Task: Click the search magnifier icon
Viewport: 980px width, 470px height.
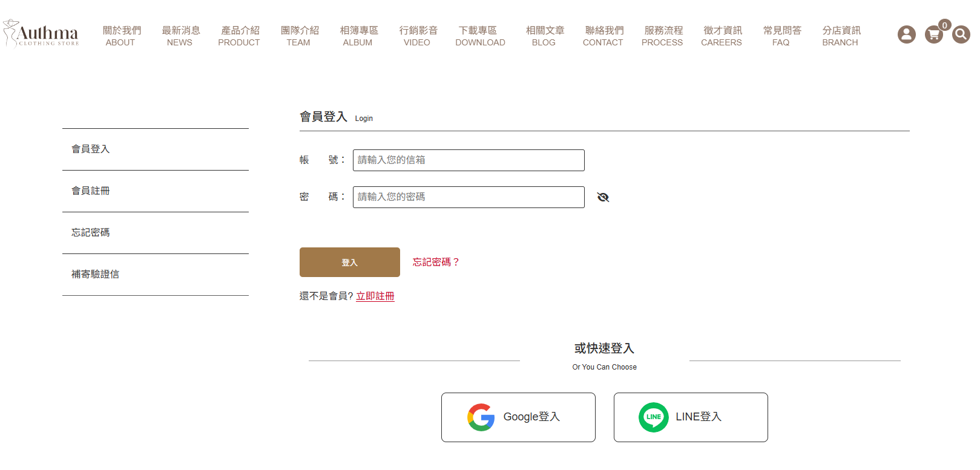Action: point(961,34)
